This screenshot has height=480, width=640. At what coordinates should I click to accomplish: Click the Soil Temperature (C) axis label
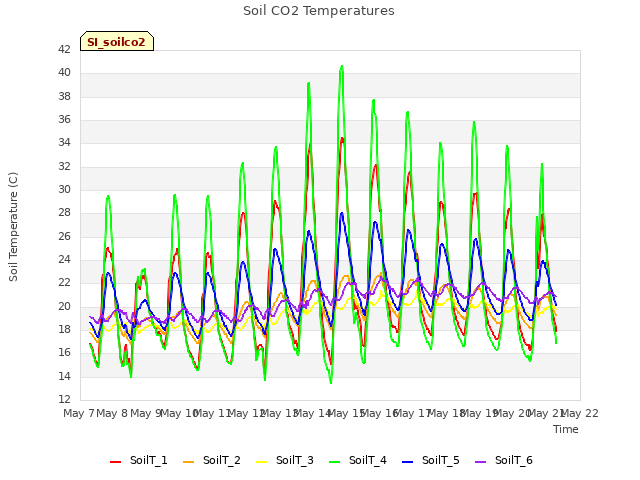(13, 227)
